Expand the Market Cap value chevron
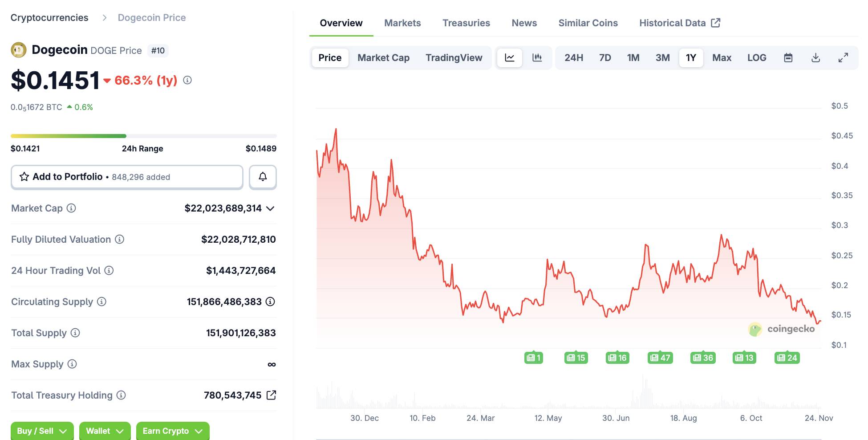This screenshot has height=440, width=868. click(270, 208)
